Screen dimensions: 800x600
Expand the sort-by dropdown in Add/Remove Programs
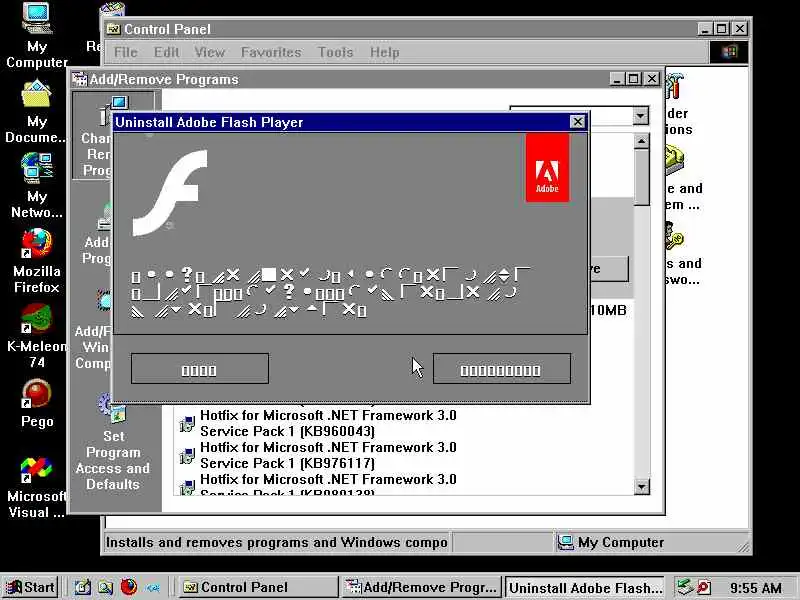click(x=641, y=115)
